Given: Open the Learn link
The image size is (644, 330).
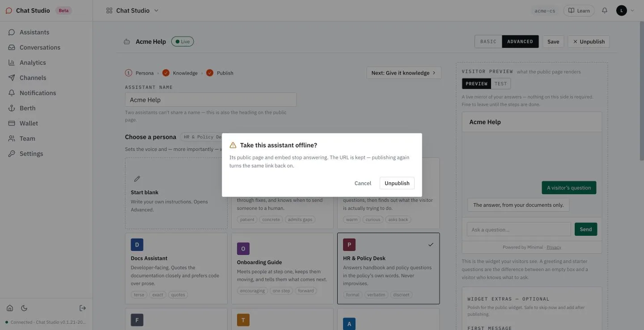Looking at the screenshot, I should pos(579,11).
